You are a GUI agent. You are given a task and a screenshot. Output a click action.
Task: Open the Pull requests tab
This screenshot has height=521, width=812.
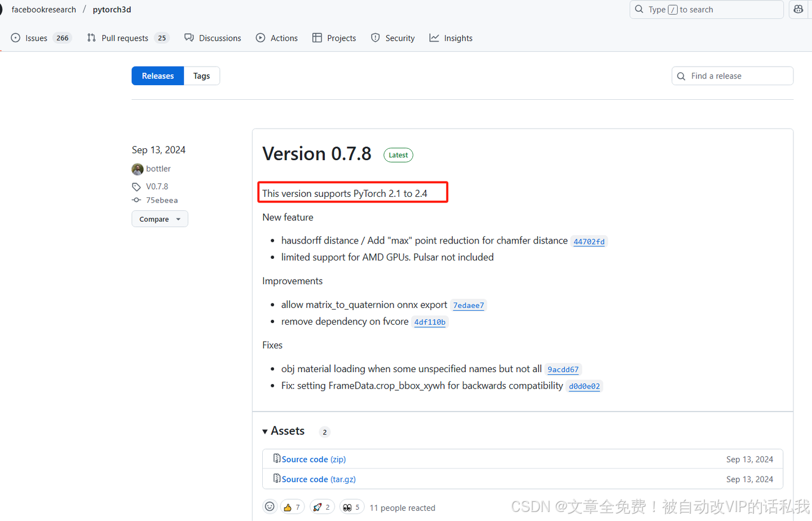(x=128, y=38)
